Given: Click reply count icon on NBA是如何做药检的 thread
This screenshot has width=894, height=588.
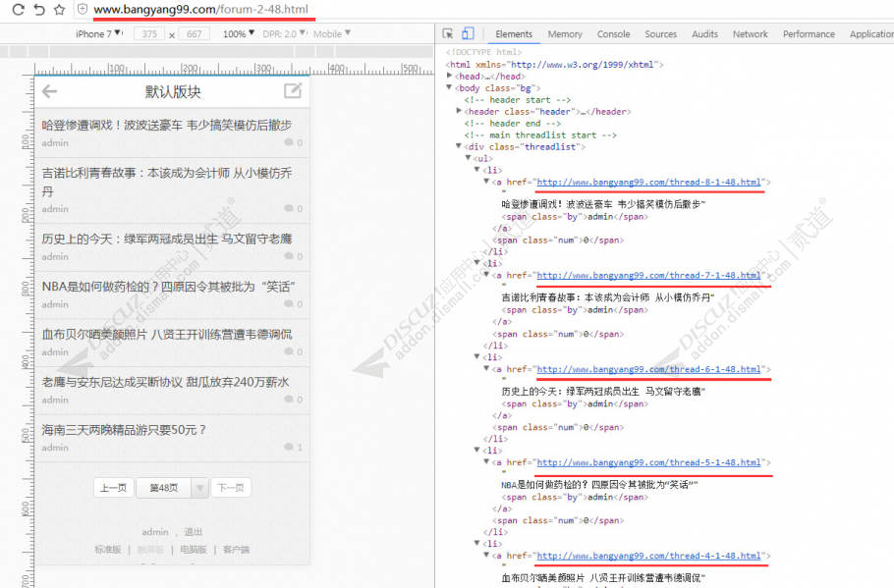Looking at the screenshot, I should [289, 304].
